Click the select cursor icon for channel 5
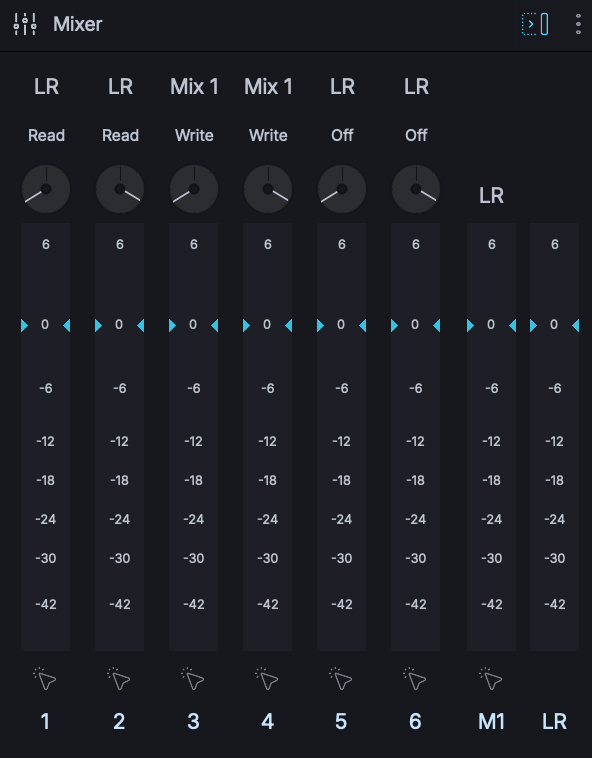 pos(341,679)
